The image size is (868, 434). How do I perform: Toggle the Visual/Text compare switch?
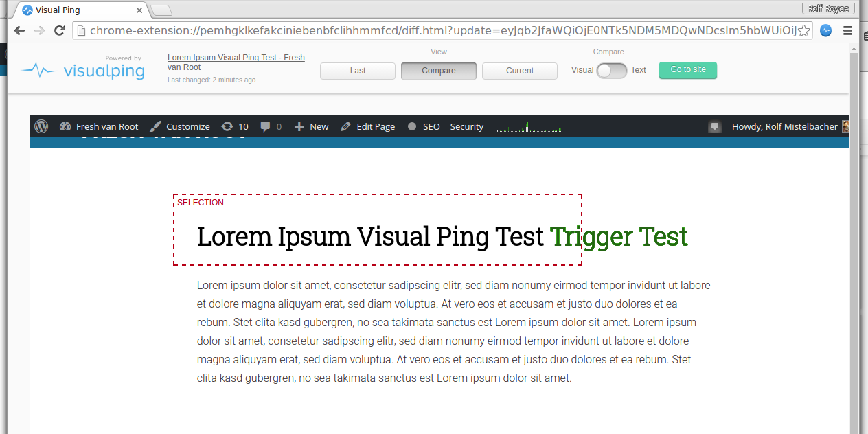(x=611, y=70)
